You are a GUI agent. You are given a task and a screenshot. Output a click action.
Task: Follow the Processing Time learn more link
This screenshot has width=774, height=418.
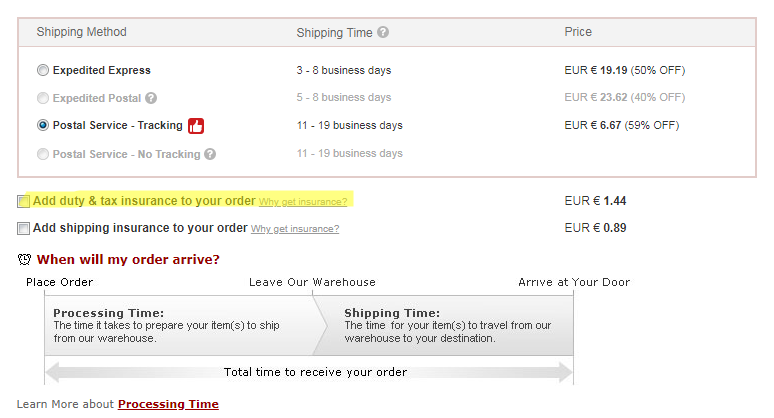pyautogui.click(x=168, y=404)
